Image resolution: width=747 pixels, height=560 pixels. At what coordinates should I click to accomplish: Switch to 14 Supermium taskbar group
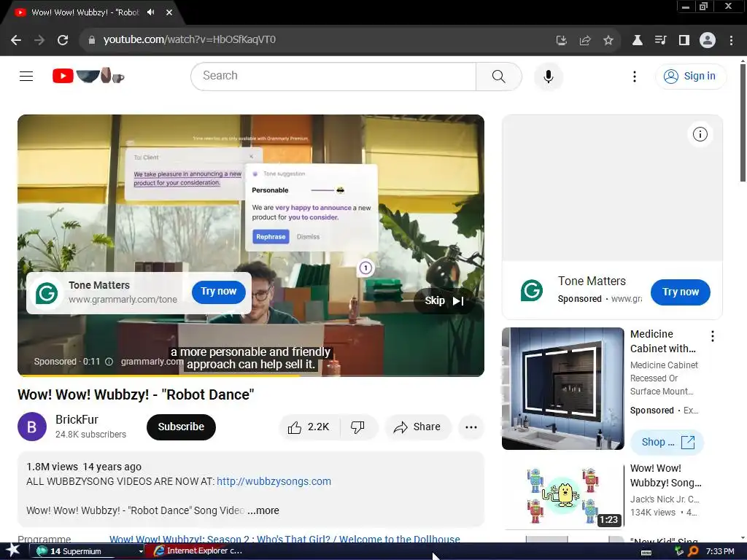click(88, 551)
